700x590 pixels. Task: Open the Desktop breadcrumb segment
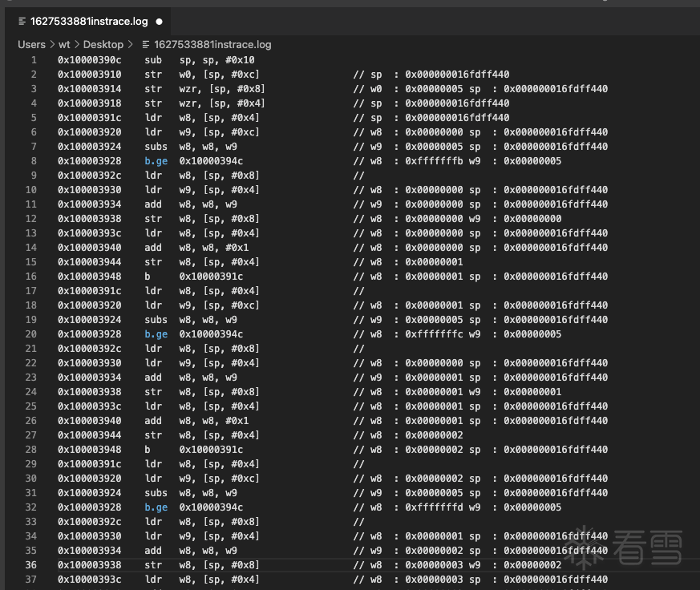coord(103,45)
